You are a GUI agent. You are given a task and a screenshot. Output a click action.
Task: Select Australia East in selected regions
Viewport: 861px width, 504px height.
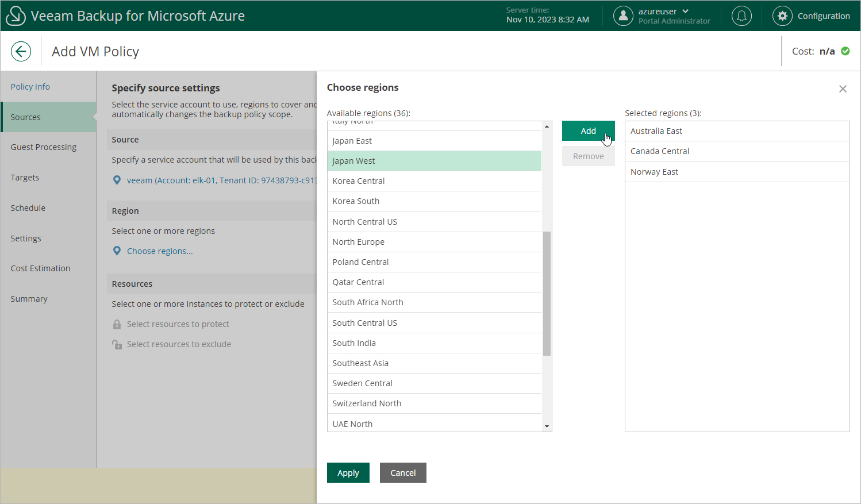click(737, 131)
